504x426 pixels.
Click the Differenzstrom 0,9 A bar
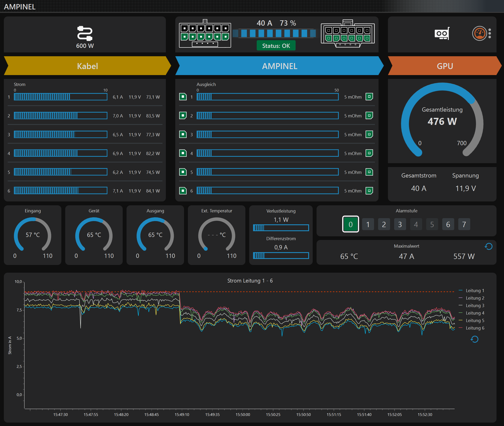[x=281, y=256]
